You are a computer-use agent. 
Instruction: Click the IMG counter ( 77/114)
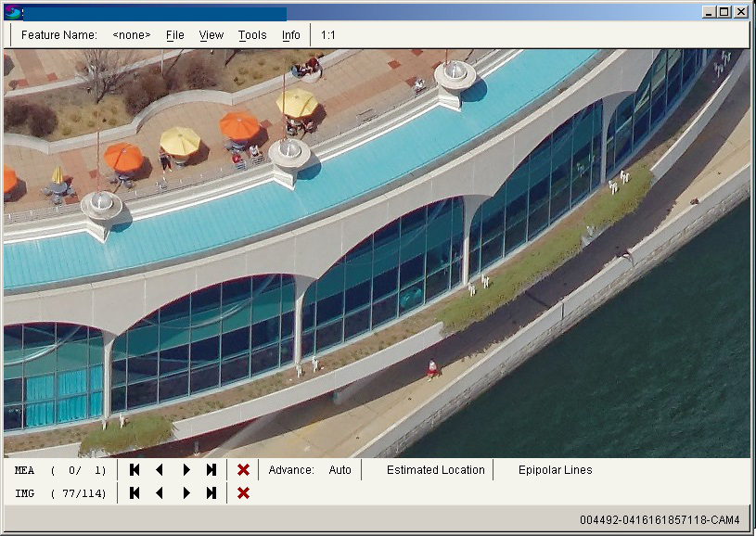(x=78, y=493)
